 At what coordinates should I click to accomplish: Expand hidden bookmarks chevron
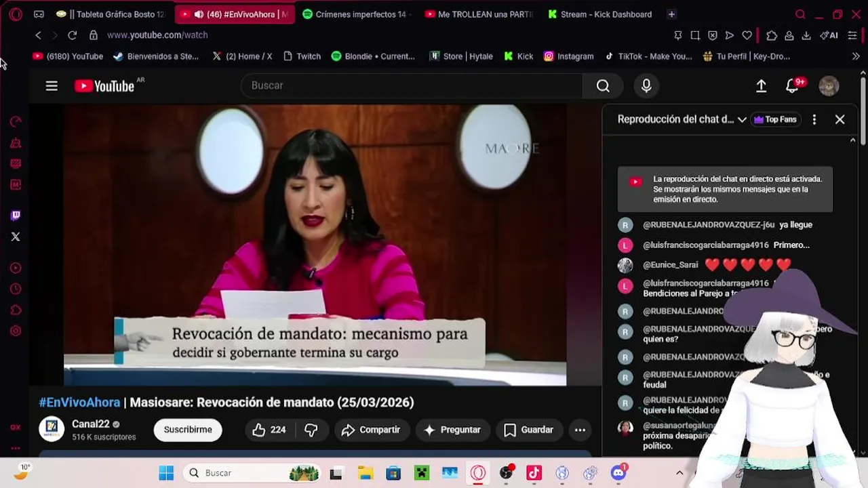tap(856, 56)
